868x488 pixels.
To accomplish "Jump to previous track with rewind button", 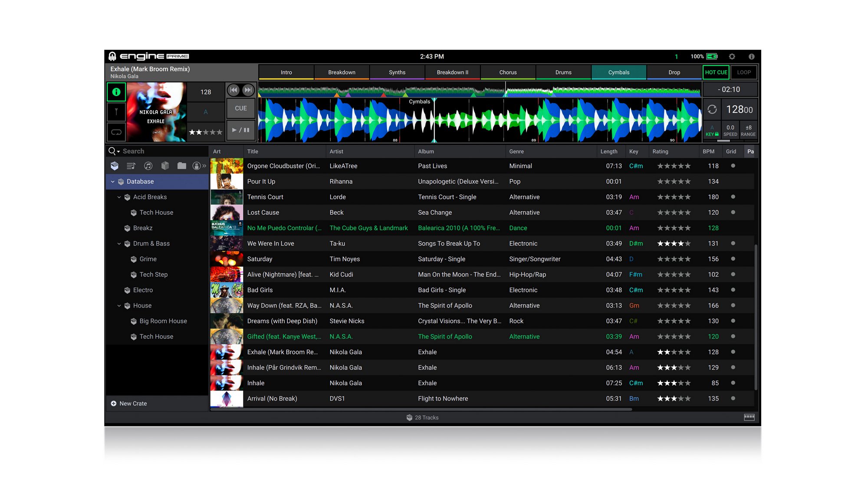I will [233, 90].
